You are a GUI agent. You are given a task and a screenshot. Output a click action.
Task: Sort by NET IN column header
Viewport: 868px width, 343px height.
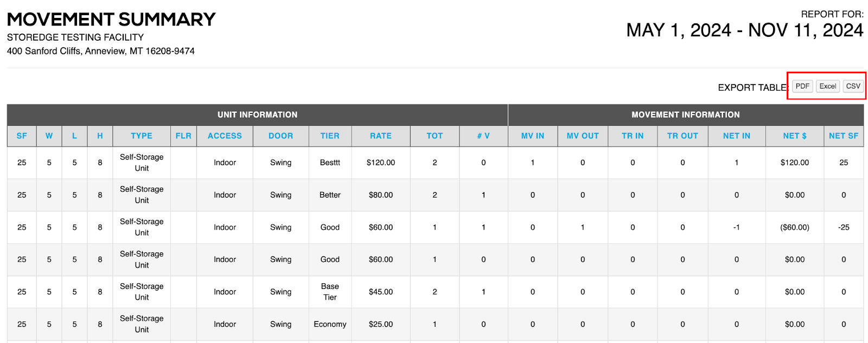[737, 136]
